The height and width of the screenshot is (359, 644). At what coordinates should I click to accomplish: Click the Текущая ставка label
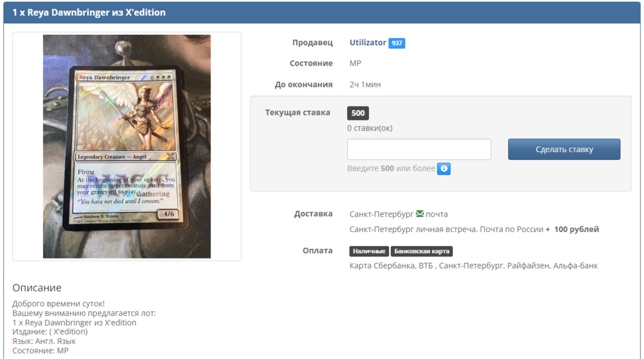click(x=298, y=113)
